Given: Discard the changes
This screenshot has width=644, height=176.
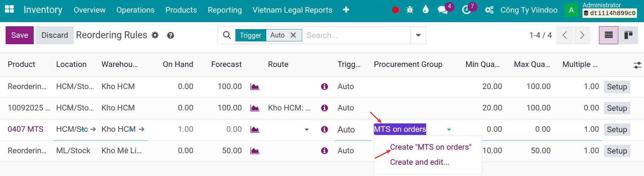Looking at the screenshot, I should coord(55,35).
